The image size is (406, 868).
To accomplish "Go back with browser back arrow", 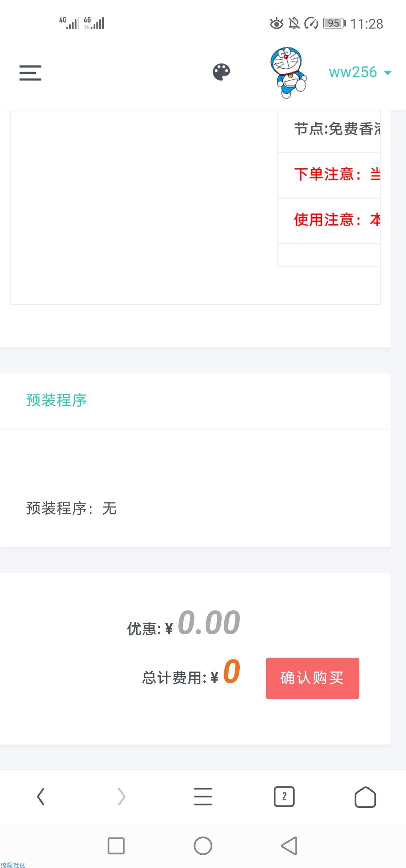I will [41, 796].
